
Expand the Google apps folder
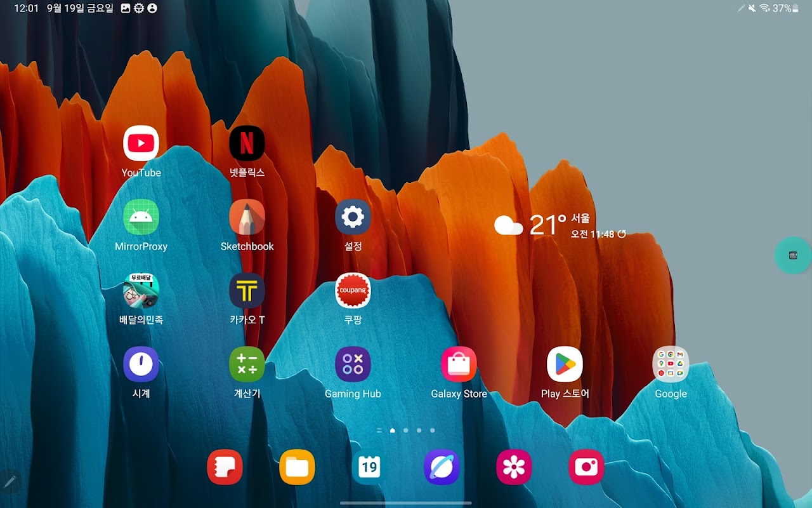pyautogui.click(x=671, y=364)
